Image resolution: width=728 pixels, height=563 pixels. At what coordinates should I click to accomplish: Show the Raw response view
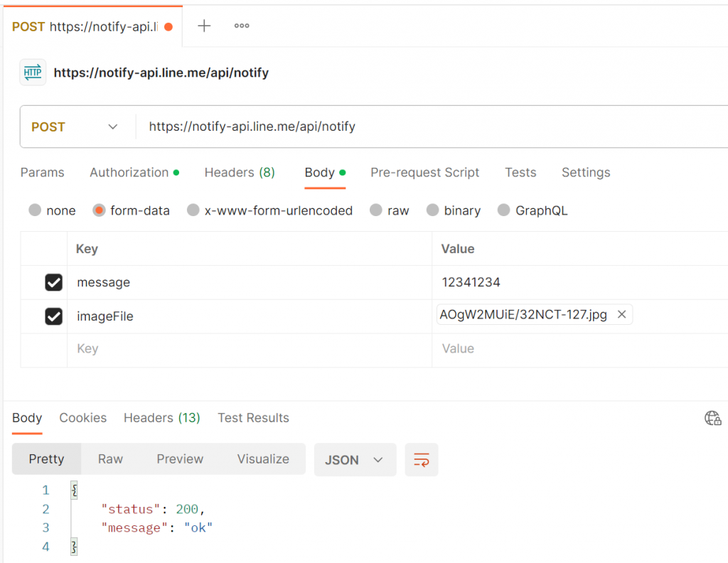click(110, 459)
